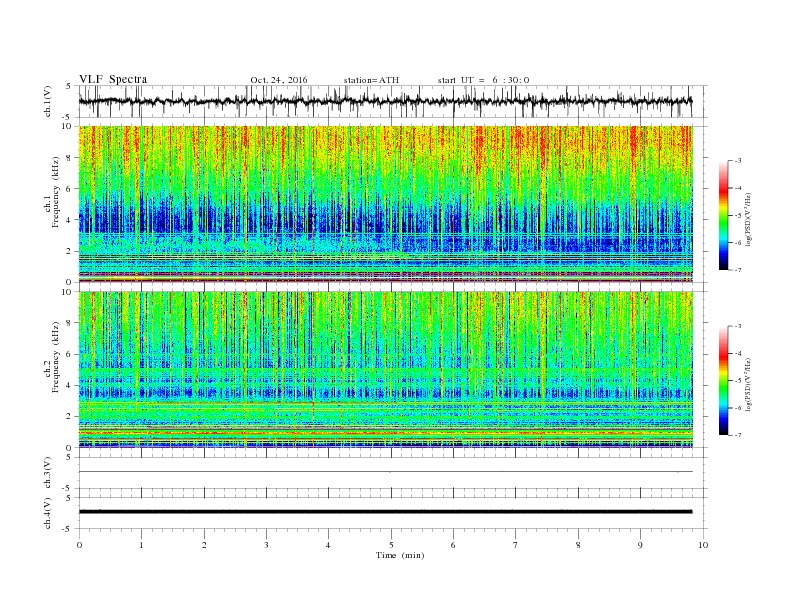Click the "Time (min)" x-axis label
This screenshot has width=792, height=612.
pos(400,555)
